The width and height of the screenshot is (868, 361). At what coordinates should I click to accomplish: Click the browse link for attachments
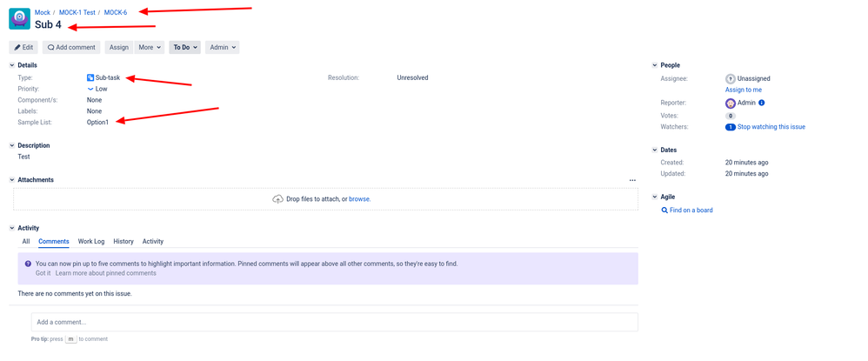coord(359,199)
